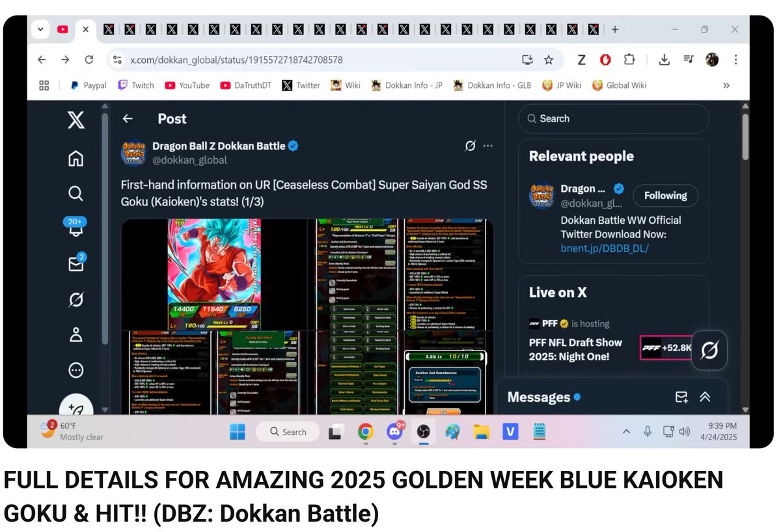Show hidden system tray icons
This screenshot has height=532, width=781.
(x=626, y=431)
